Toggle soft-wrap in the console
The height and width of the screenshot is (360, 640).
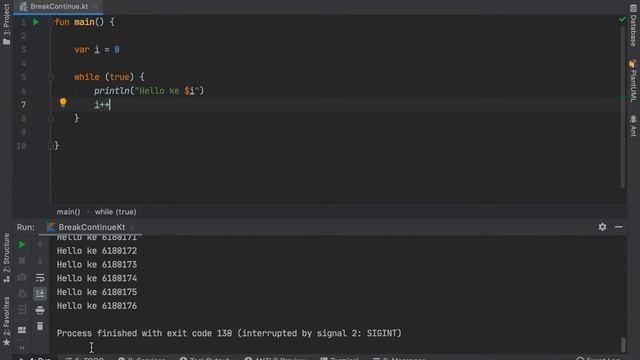tap(40, 278)
